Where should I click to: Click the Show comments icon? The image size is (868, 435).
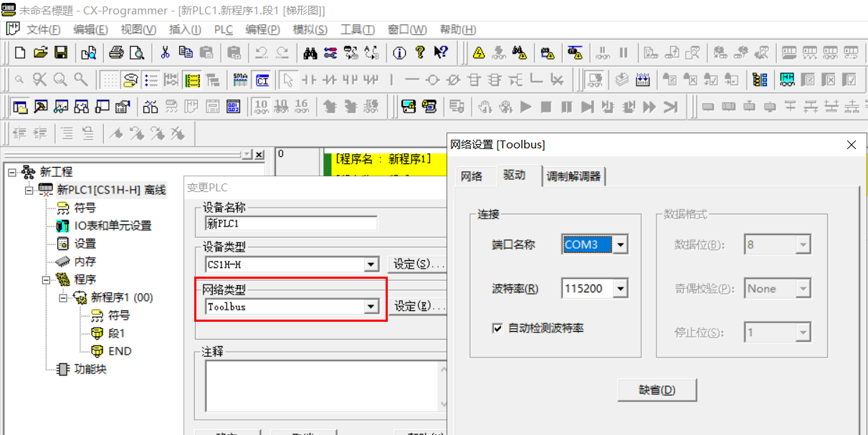coord(130,80)
